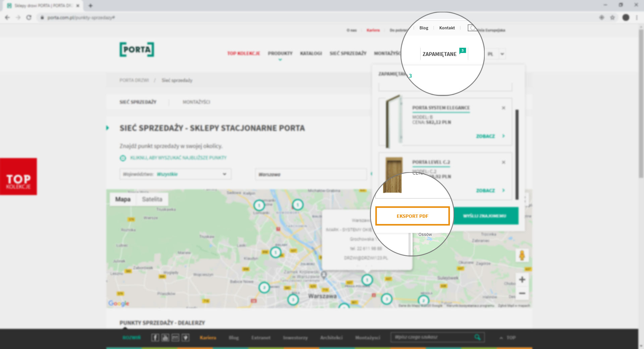Open the Blog link in header
The width and height of the screenshot is (644, 349).
[x=424, y=28]
